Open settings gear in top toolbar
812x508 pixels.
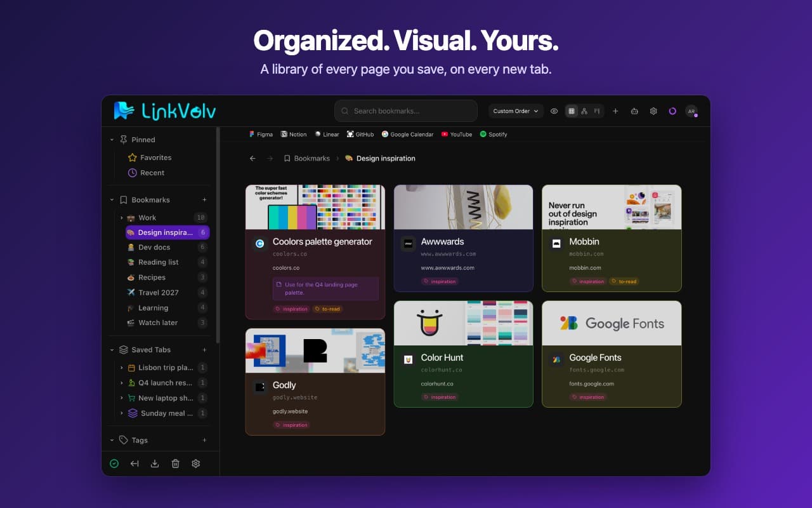pos(653,111)
